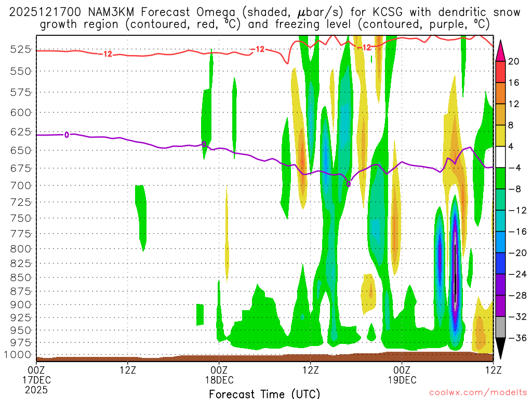
Task: Click the first red -12 contour label near 525
Action: pos(105,54)
